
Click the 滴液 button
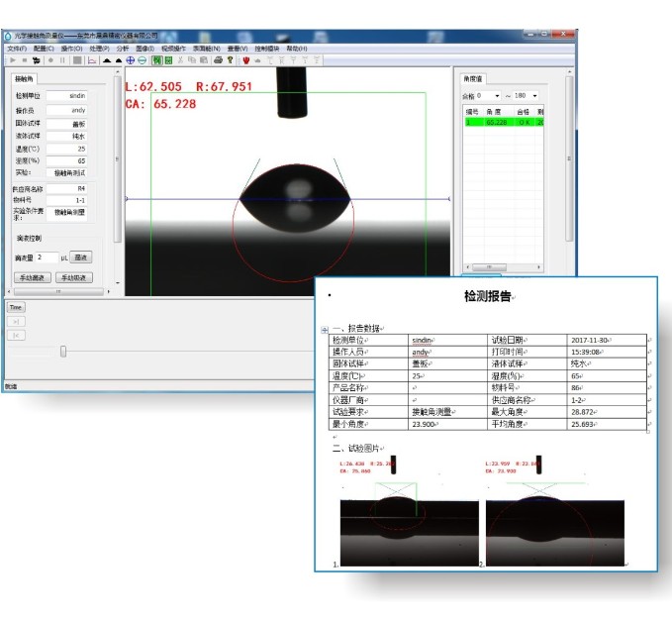[x=80, y=258]
